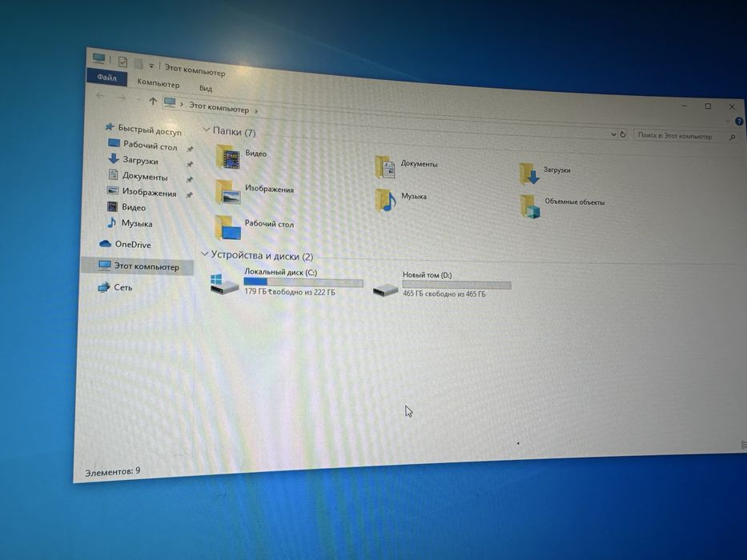Open the quick access toolbar customize dropdown
This screenshot has height=560, width=747.
[x=151, y=66]
